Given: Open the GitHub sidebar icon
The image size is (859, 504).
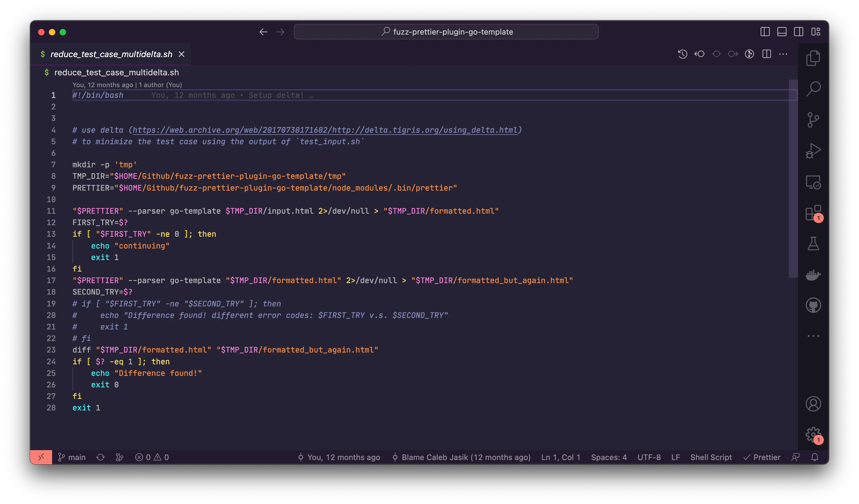Looking at the screenshot, I should click(x=813, y=305).
